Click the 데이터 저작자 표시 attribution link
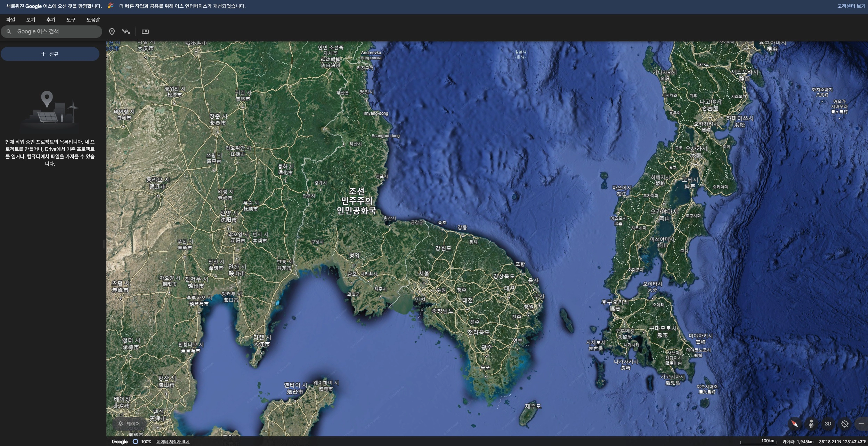Image resolution: width=868 pixels, height=446 pixels. 173,442
